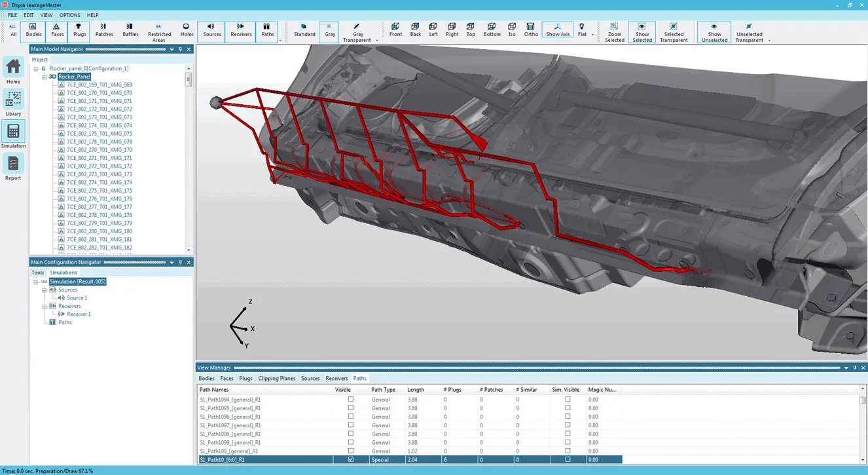Check Visible for S1_Path1094_[general]_R1

pos(350,399)
